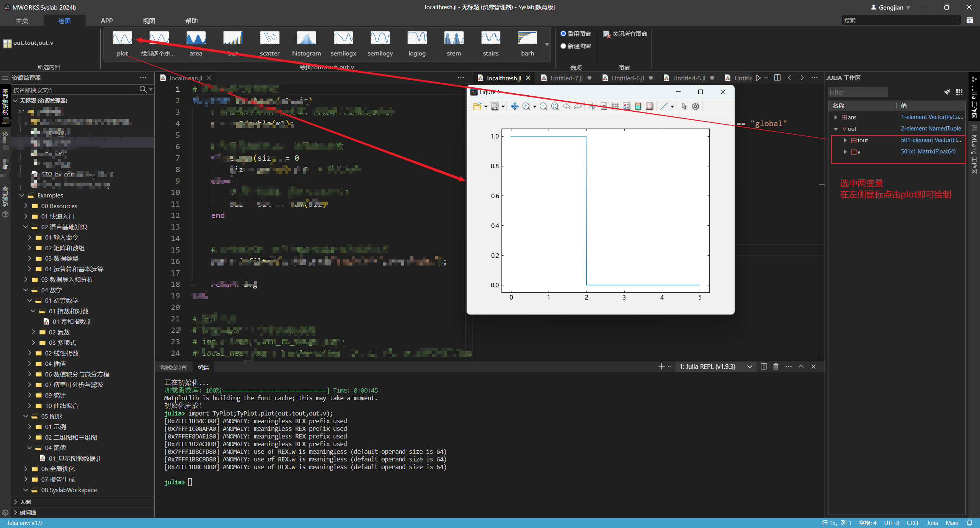The image size is (980, 528).
Task: Choose the semilogx plot icon
Action: tap(343, 38)
